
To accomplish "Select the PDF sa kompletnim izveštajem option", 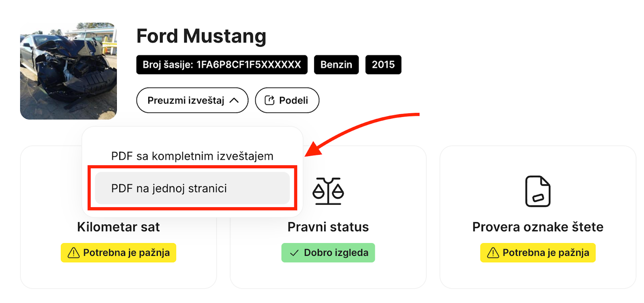I will point(192,156).
